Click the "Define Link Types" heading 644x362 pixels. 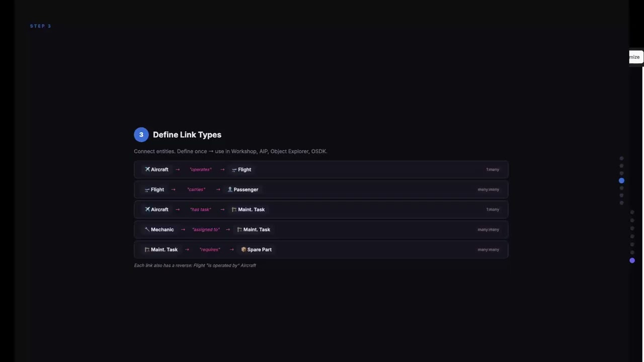[x=187, y=135]
